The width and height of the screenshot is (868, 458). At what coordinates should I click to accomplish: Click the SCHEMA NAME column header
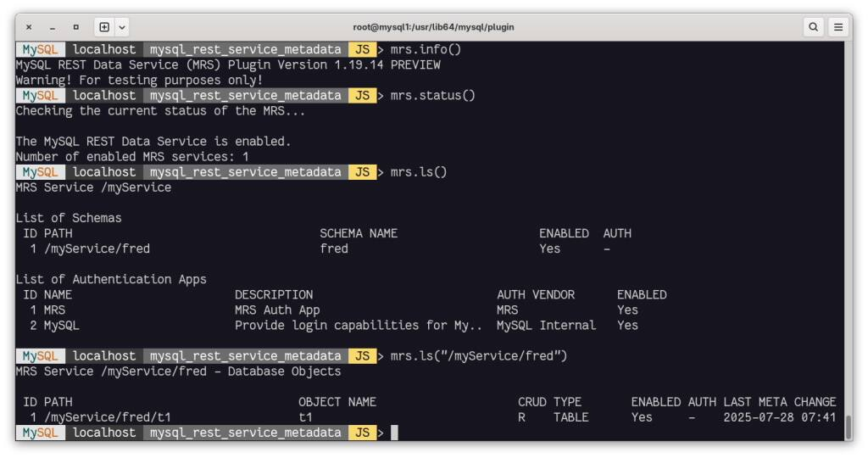359,233
